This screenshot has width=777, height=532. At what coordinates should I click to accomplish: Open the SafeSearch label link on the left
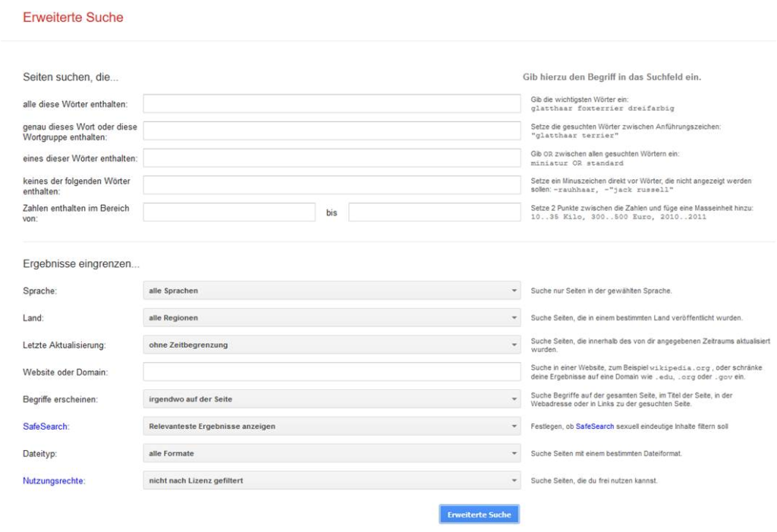pos(46,427)
